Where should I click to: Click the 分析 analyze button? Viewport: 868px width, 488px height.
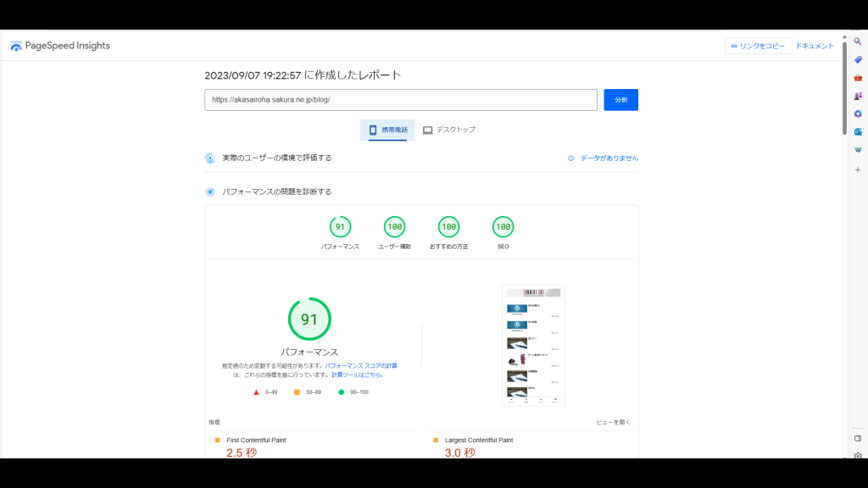[x=620, y=100]
